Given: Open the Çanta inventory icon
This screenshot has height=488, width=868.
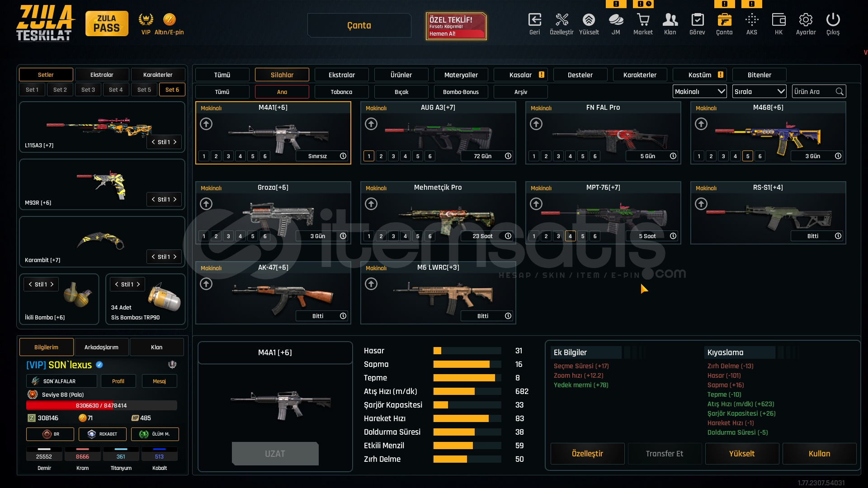Looking at the screenshot, I should (724, 20).
